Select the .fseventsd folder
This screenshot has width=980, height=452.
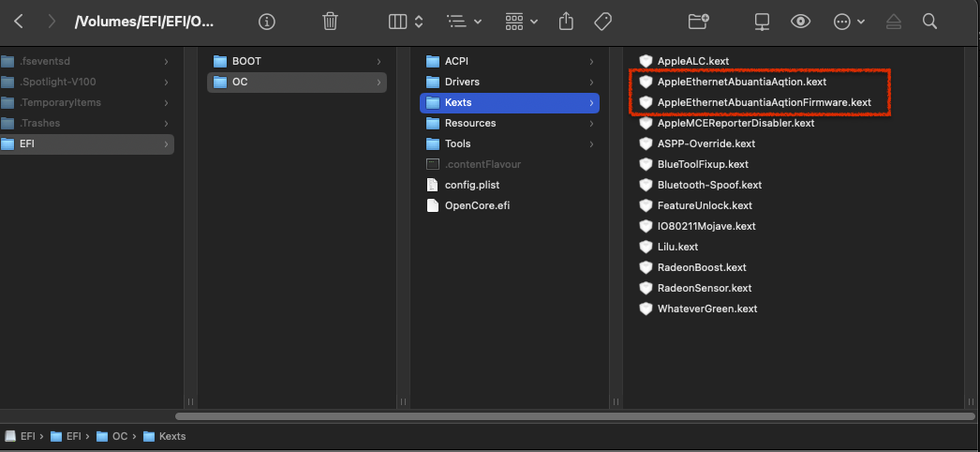tap(86, 61)
